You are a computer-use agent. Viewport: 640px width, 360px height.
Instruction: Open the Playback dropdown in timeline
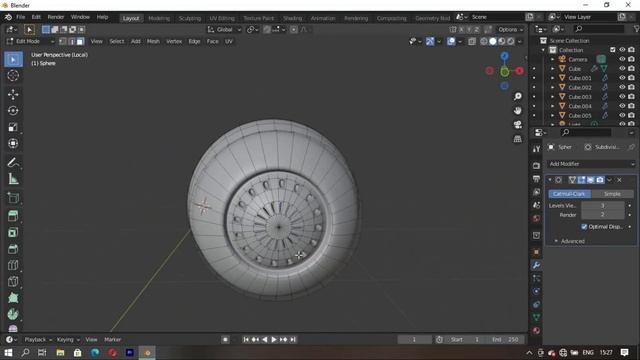[38, 340]
